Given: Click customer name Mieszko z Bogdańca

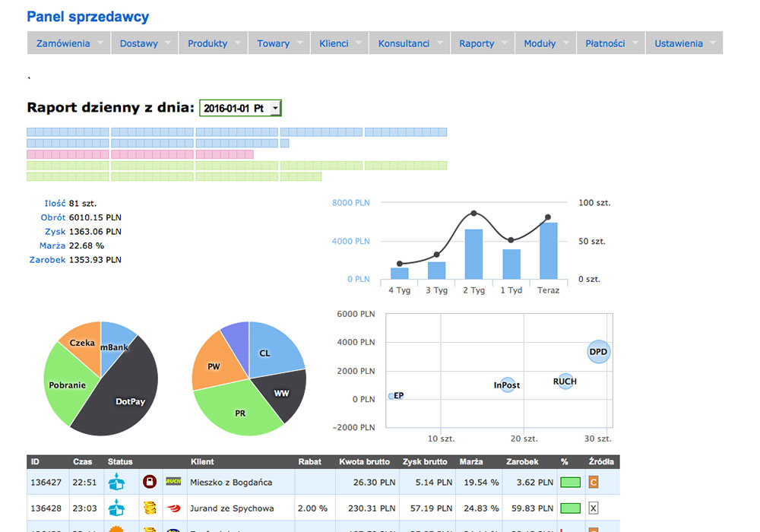Looking at the screenshot, I should pyautogui.click(x=231, y=483).
